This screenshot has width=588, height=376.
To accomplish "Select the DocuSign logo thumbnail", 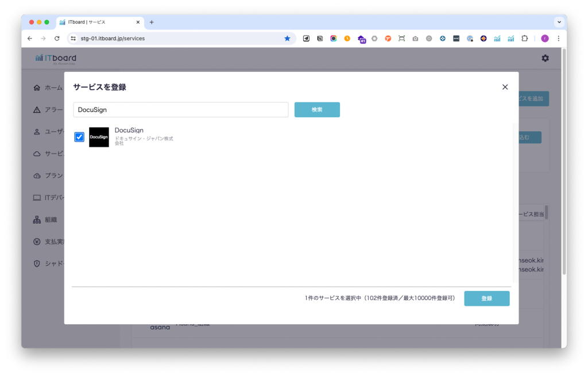I will click(99, 137).
